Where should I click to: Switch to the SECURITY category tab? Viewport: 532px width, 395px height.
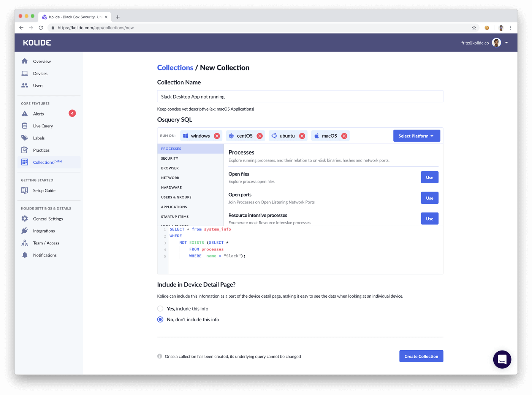pos(169,158)
